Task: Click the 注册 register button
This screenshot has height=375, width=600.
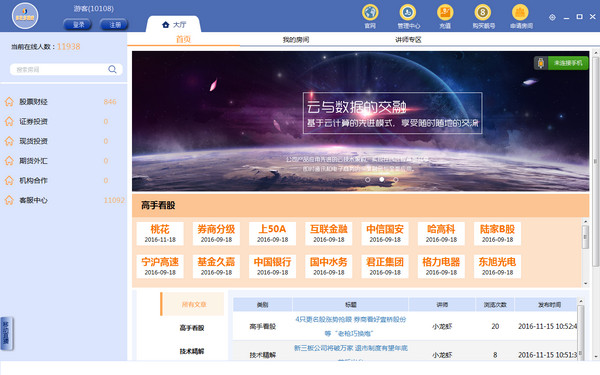Action: (x=114, y=24)
